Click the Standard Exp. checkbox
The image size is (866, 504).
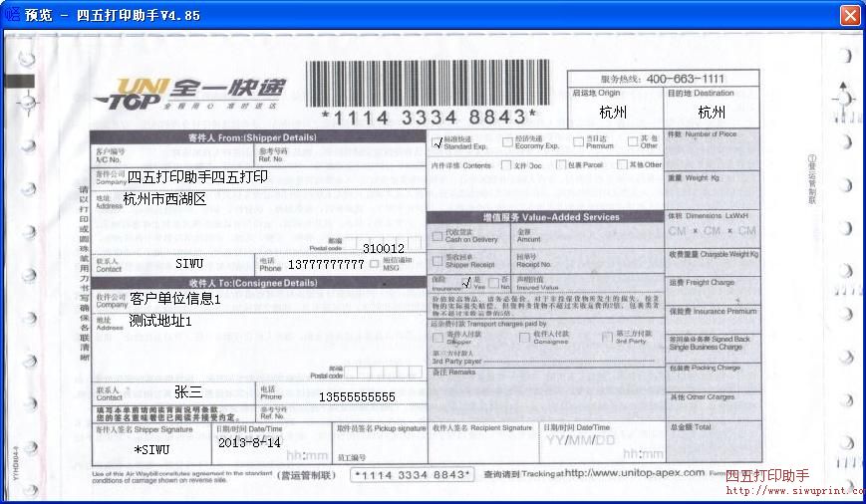[437, 143]
